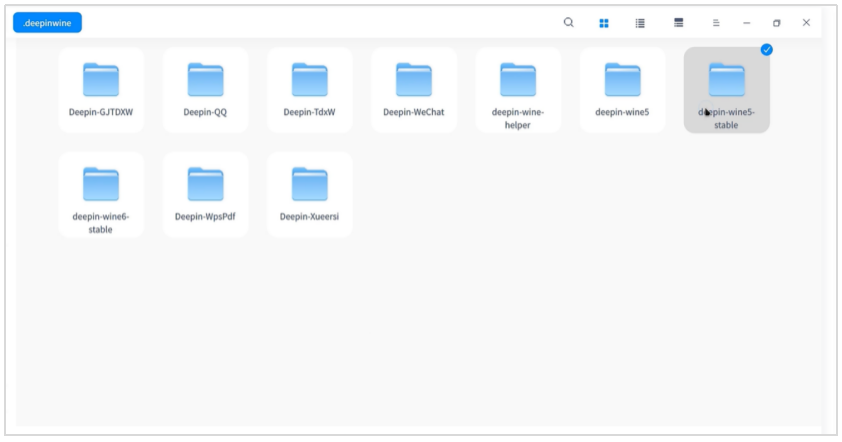
Task: Click the deepin-wine-helper folder
Action: 518,81
